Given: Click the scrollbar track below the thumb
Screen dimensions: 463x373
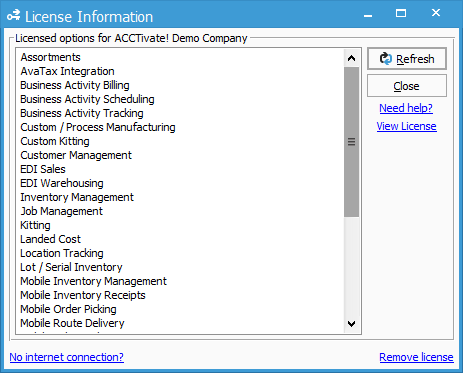Looking at the screenshot, I should click(x=351, y=266).
